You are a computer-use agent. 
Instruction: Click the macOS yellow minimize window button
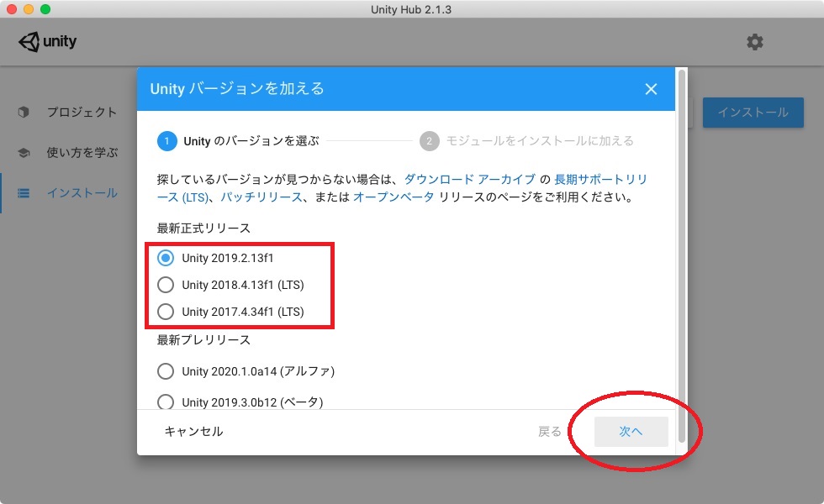(29, 9)
